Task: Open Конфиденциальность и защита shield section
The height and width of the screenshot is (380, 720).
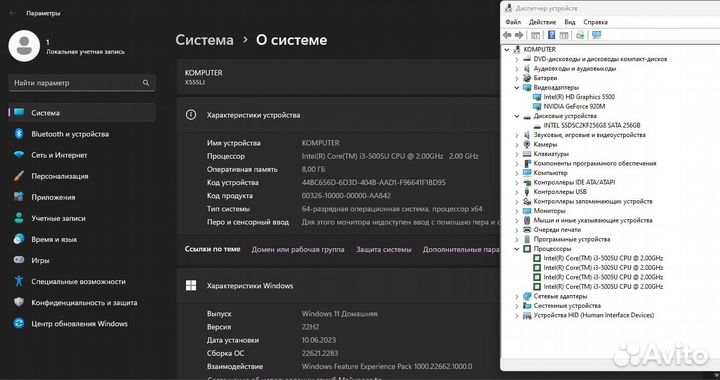Action: point(82,302)
